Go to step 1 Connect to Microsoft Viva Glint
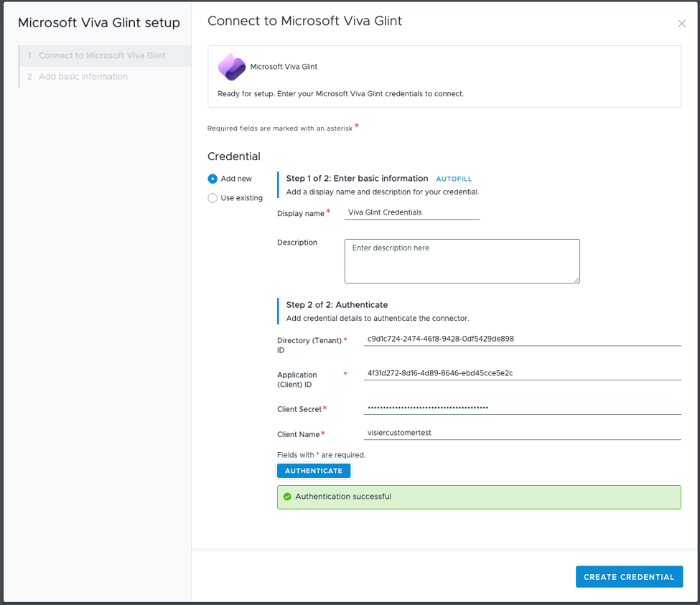Screen dimensions: 700x605 (106, 56)
